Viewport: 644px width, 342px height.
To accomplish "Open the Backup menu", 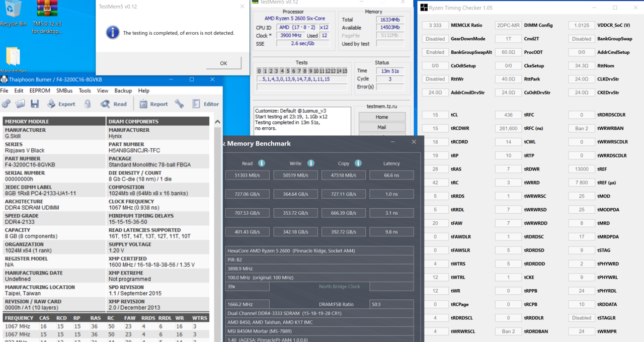I will [123, 91].
